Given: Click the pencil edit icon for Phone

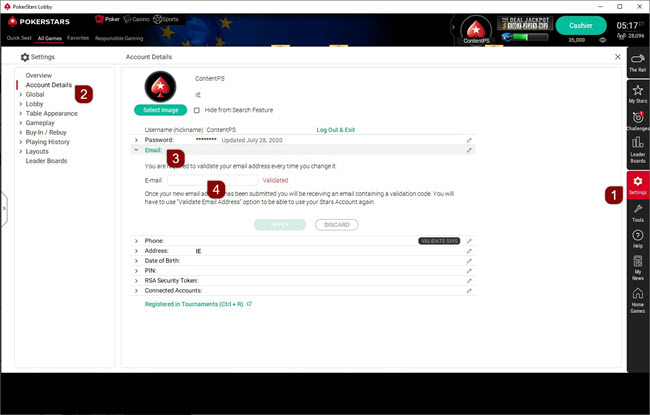Looking at the screenshot, I should (469, 241).
